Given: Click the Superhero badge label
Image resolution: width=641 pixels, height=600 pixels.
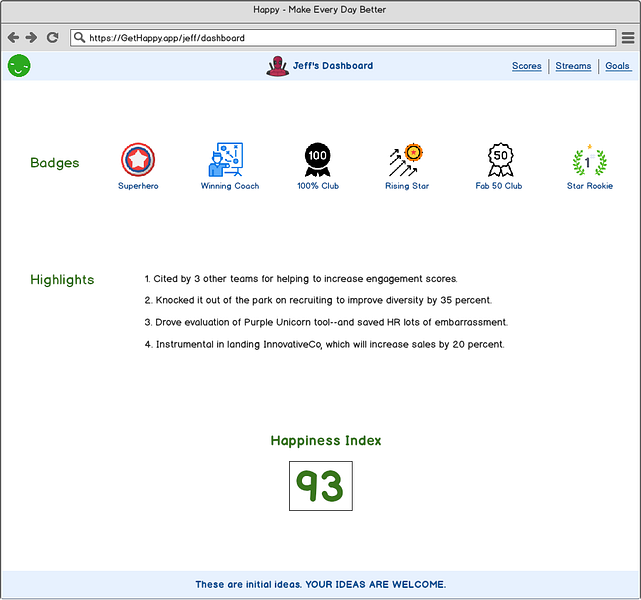Looking at the screenshot, I should (x=138, y=186).
